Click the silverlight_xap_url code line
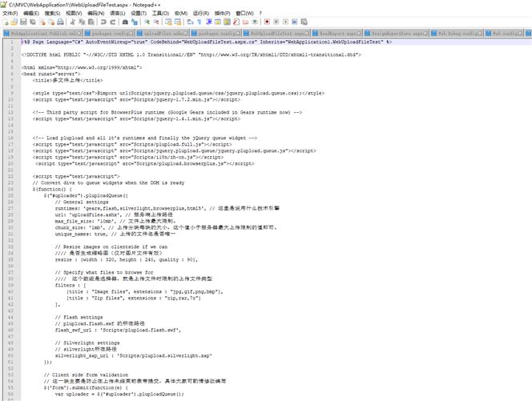 pos(133,355)
